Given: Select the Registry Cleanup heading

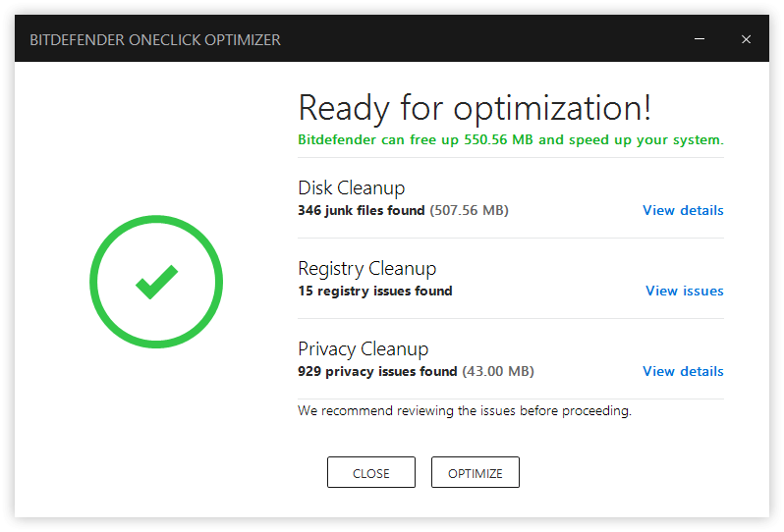Looking at the screenshot, I should pos(366,268).
